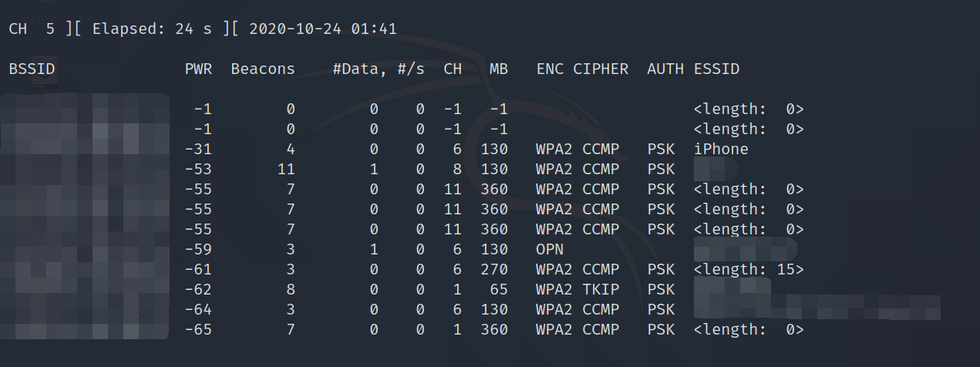The image size is (980, 367).
Task: Click the OPN encryption entry
Action: pyautogui.click(x=550, y=250)
